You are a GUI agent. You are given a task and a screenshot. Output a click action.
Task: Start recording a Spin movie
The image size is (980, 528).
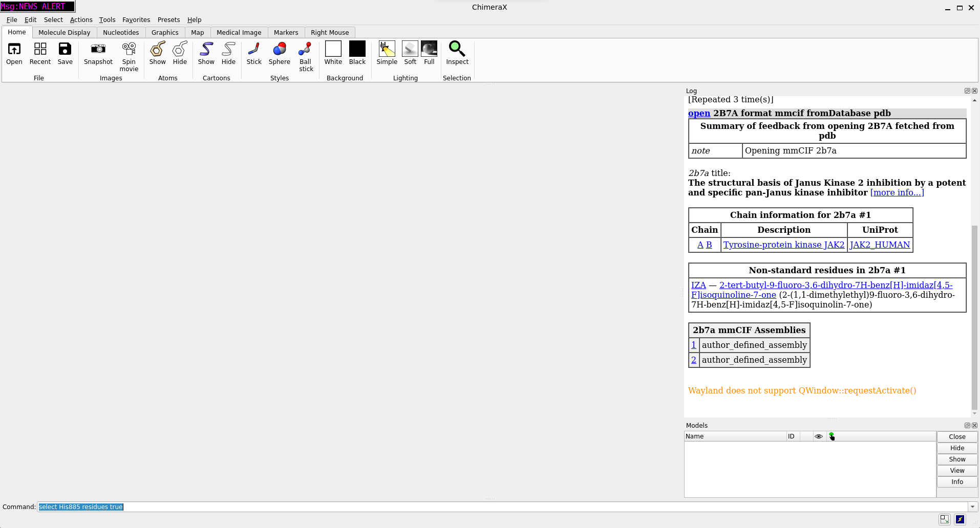click(129, 54)
